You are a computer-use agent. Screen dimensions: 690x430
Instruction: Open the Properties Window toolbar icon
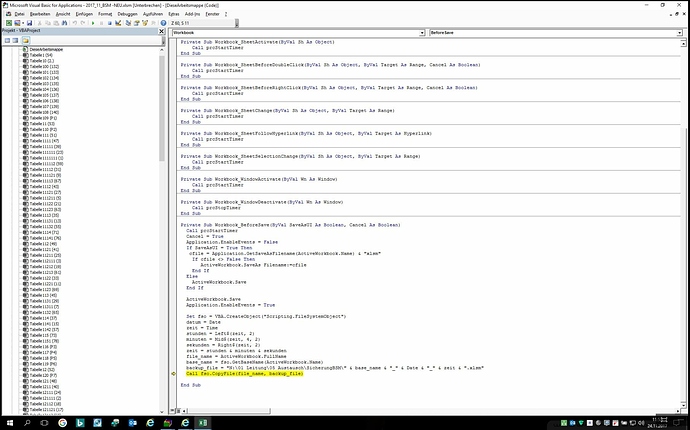click(x=137, y=23)
